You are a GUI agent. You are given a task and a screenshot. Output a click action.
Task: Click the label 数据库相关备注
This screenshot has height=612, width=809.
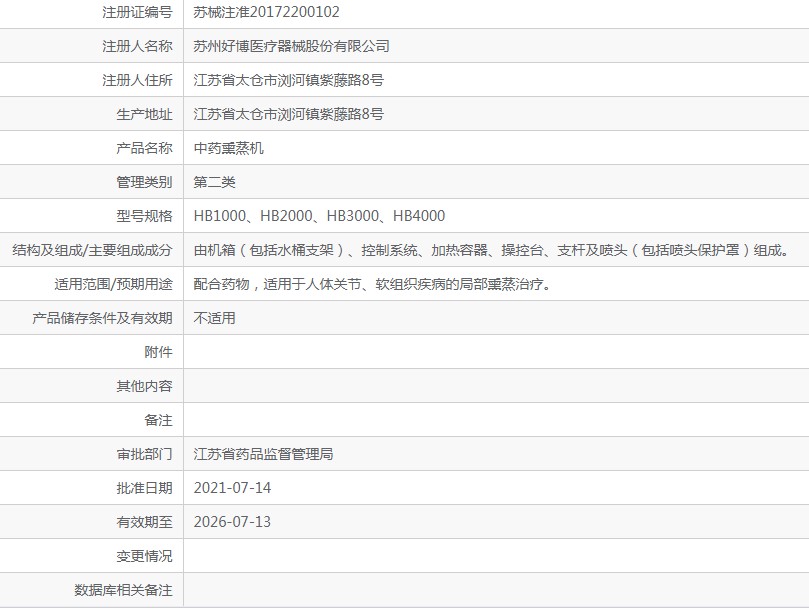[123, 590]
